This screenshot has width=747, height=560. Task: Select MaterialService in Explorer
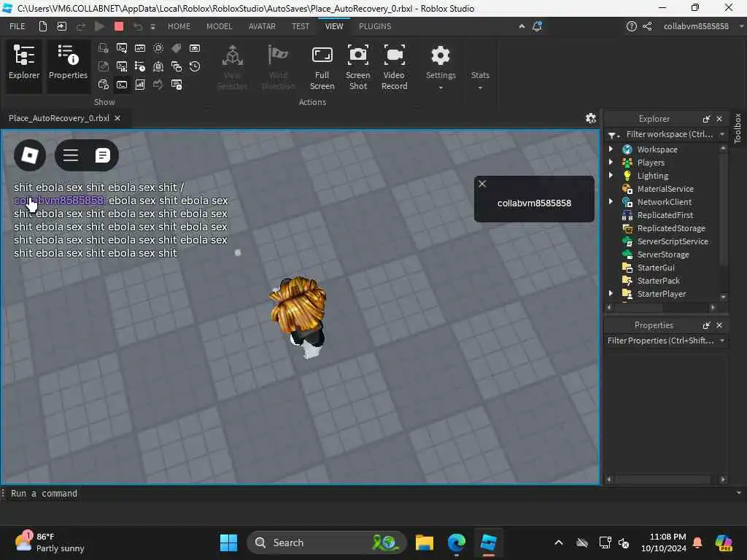coord(665,189)
